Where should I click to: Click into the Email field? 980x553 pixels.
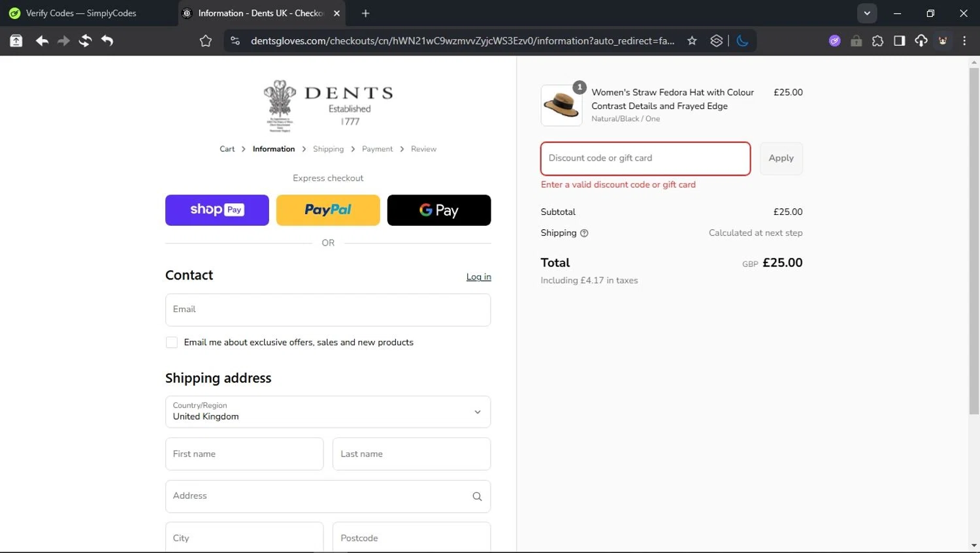[328, 310]
